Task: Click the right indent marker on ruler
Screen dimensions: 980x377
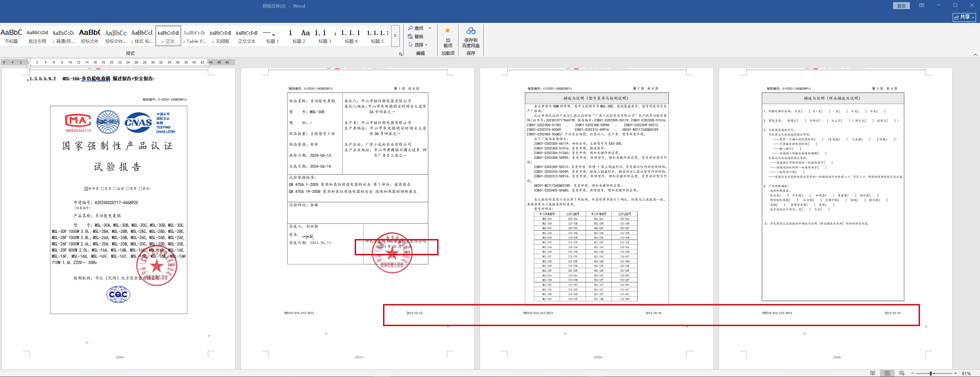Action: [208, 64]
